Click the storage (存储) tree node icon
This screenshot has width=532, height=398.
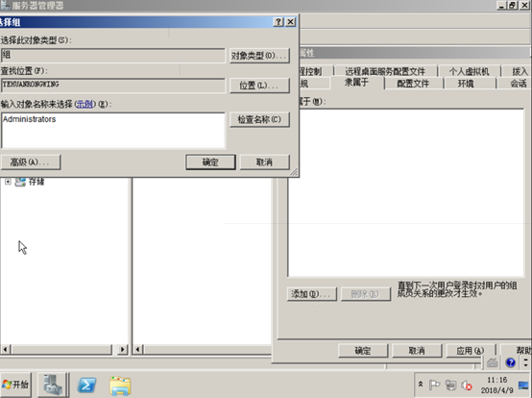pyautogui.click(x=20, y=182)
